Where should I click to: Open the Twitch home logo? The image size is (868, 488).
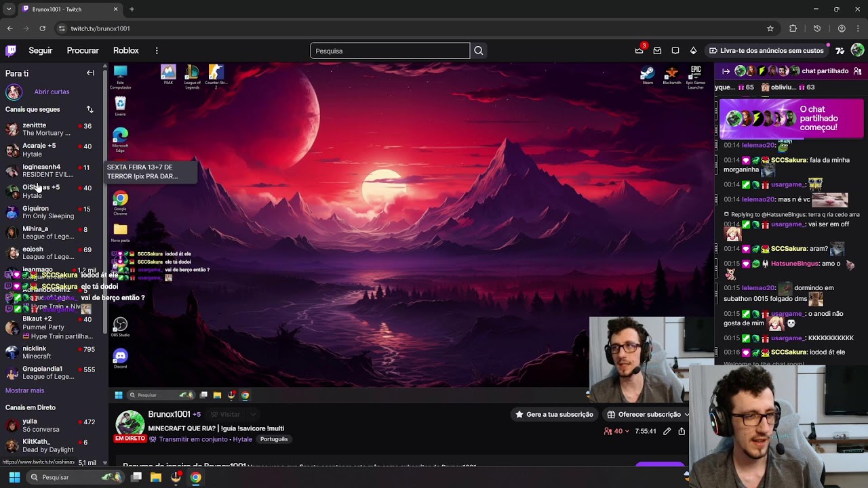pyautogui.click(x=11, y=51)
